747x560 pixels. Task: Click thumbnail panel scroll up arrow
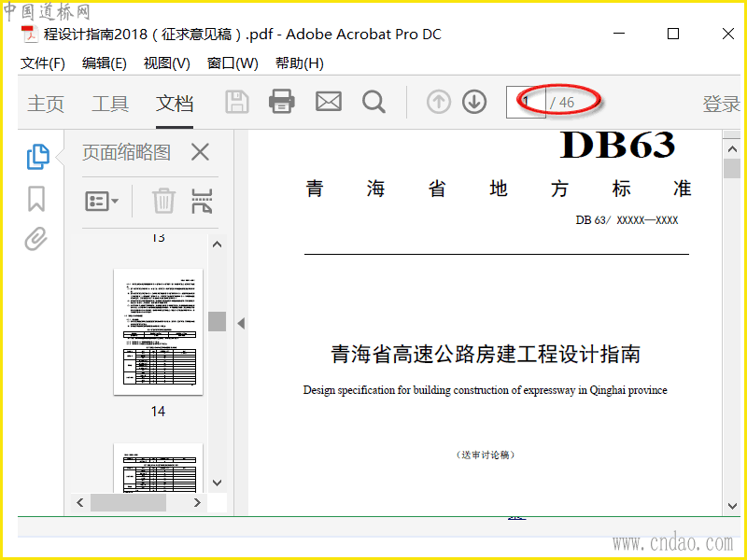(217, 245)
